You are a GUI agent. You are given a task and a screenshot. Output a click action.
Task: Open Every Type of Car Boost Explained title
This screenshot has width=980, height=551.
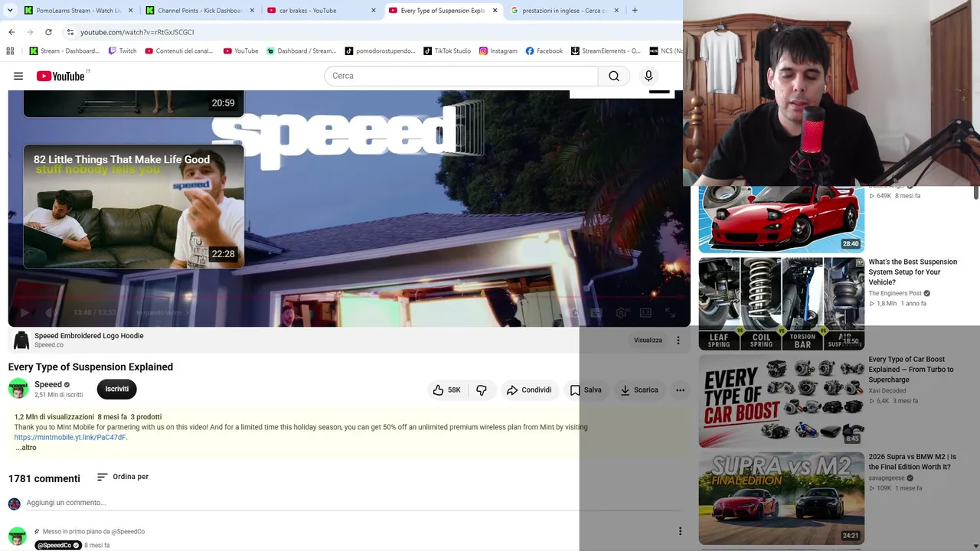pyautogui.click(x=911, y=370)
